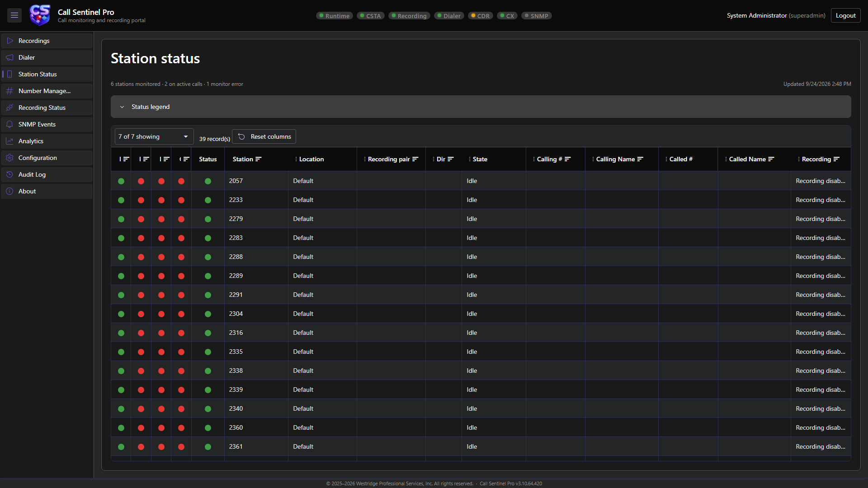The width and height of the screenshot is (868, 488).
Task: Click green status dot for station 2340
Action: pyautogui.click(x=208, y=409)
